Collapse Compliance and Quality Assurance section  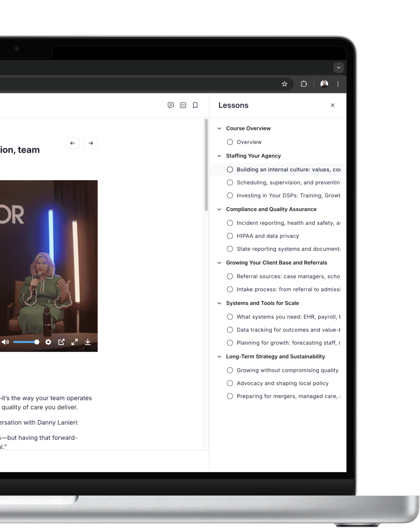coord(219,209)
